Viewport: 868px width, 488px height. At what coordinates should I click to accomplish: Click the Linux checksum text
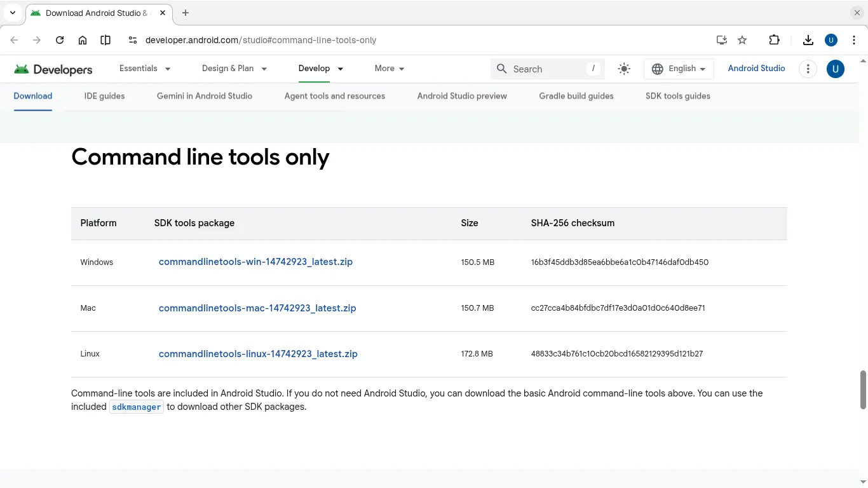(616, 354)
